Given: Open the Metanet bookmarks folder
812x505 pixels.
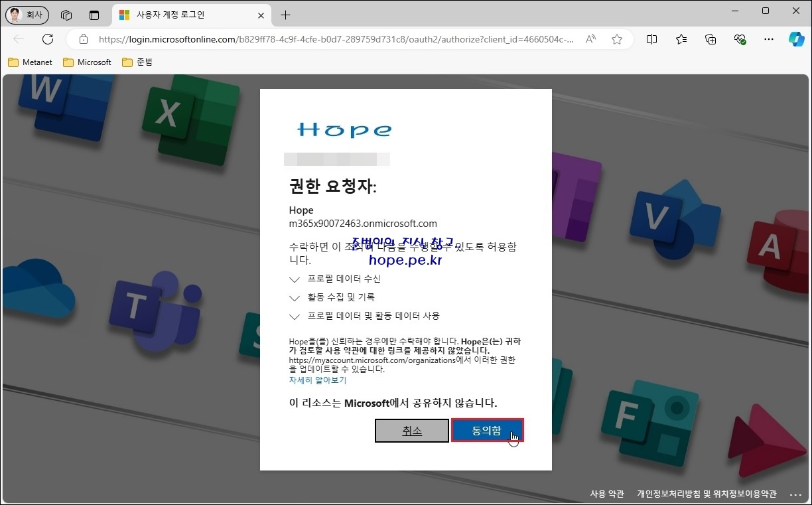Looking at the screenshot, I should click(x=30, y=62).
